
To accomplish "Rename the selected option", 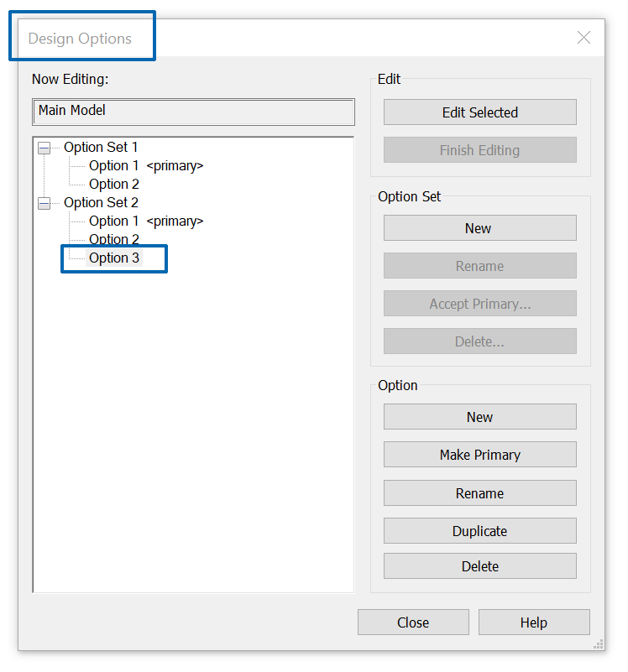I will click(x=479, y=493).
